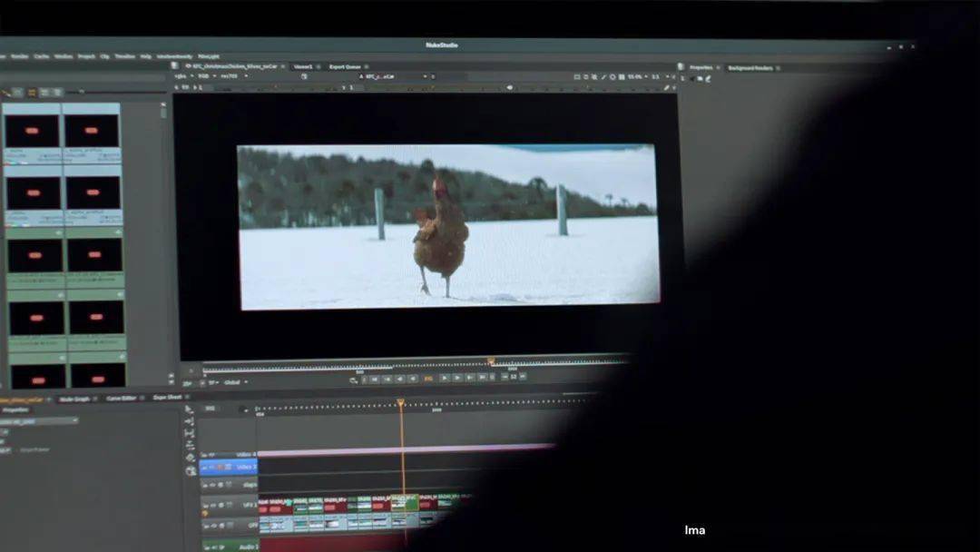Click the play forward button in viewer
Screen dimensions: 980x552
tap(444, 379)
